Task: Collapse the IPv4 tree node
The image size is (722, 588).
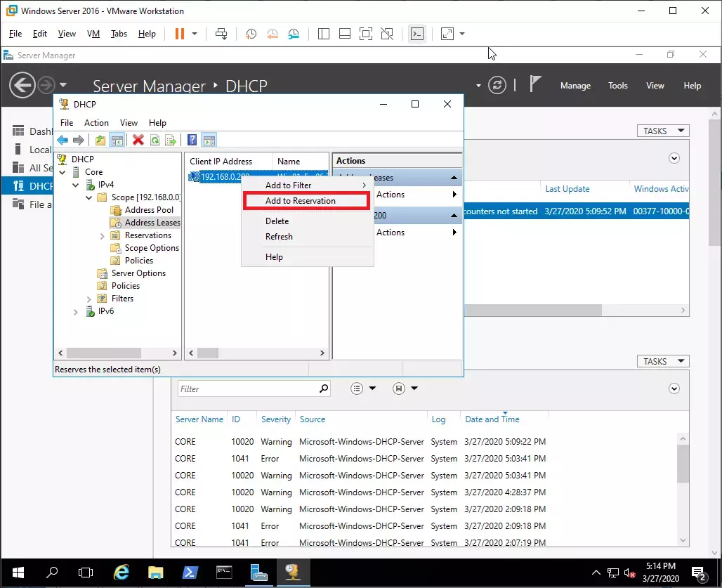Action: point(76,185)
